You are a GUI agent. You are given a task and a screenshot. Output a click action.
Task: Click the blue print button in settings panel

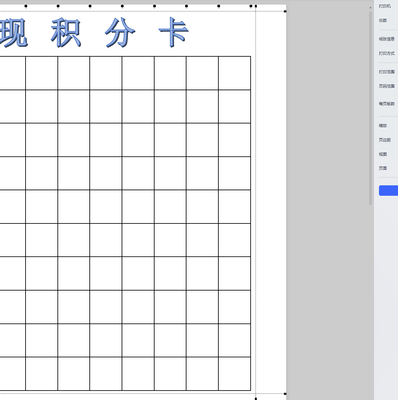(x=388, y=191)
